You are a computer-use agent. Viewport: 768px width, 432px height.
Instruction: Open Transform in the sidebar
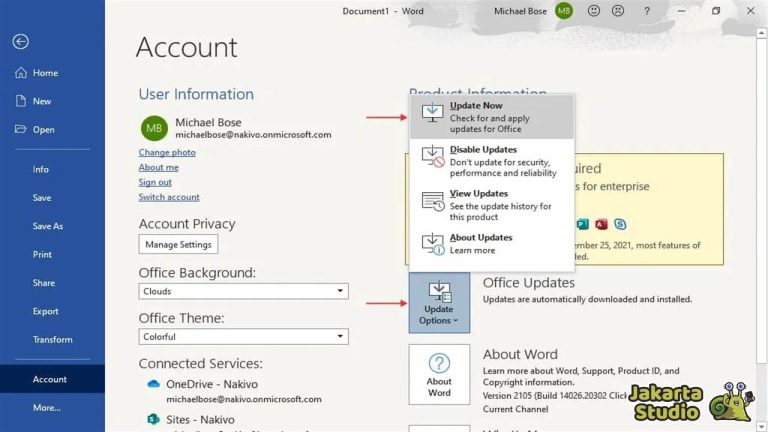tap(52, 340)
